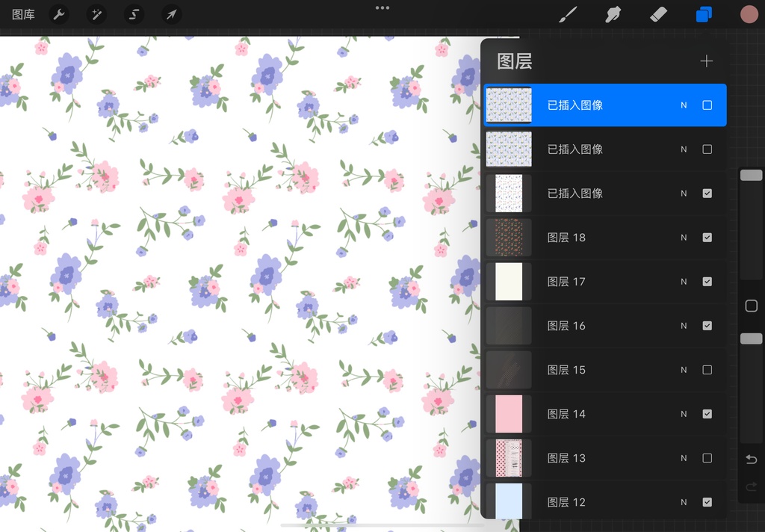Image resolution: width=765 pixels, height=532 pixels.
Task: Open the Smudge tool
Action: click(x=613, y=14)
